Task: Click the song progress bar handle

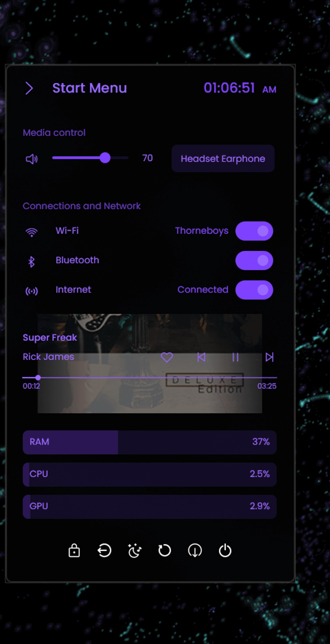Action: click(38, 378)
